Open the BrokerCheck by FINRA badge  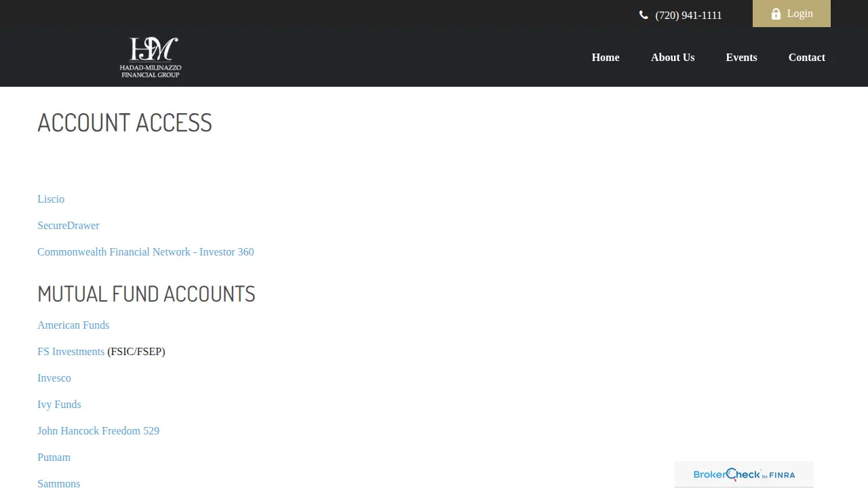point(744,474)
